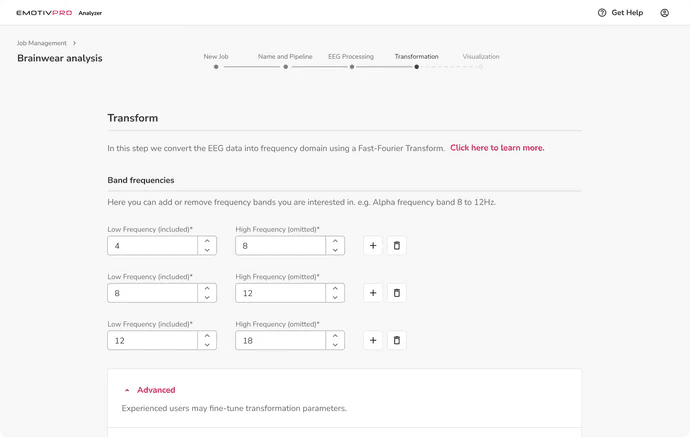690x438 pixels.
Task: Delete the 12–18 frequency band row
Action: 396,340
